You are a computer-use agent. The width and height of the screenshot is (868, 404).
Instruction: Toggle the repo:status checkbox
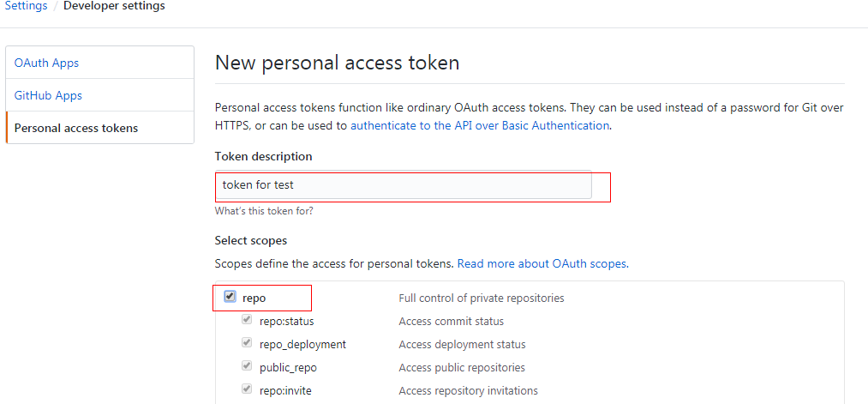(x=247, y=320)
